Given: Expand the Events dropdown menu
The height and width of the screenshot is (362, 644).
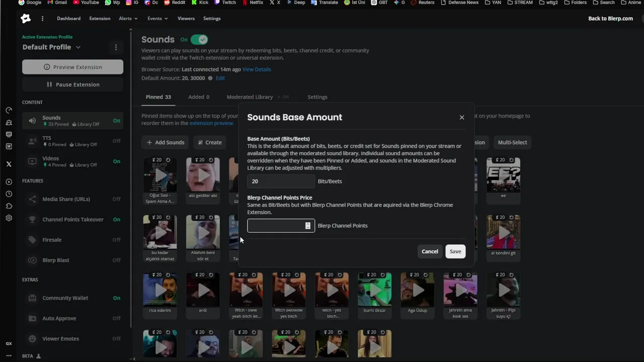Looking at the screenshot, I should (158, 19).
